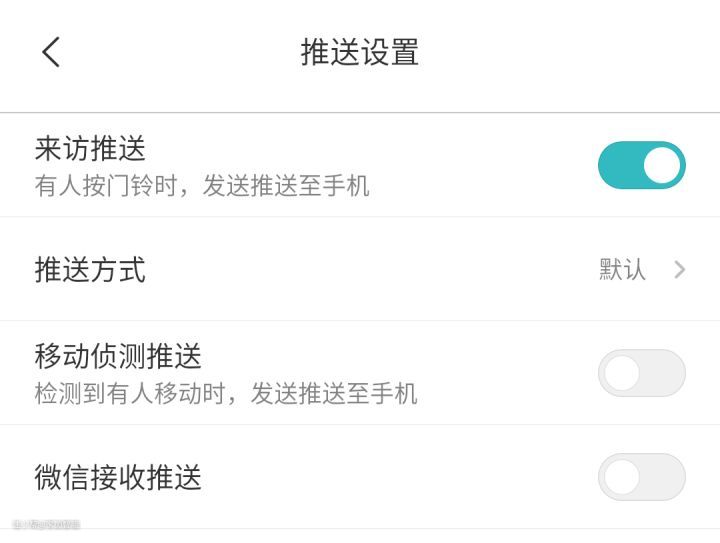The width and height of the screenshot is (720, 543).
Task: Enable the 移动侦测推送 switch
Action: click(x=641, y=373)
